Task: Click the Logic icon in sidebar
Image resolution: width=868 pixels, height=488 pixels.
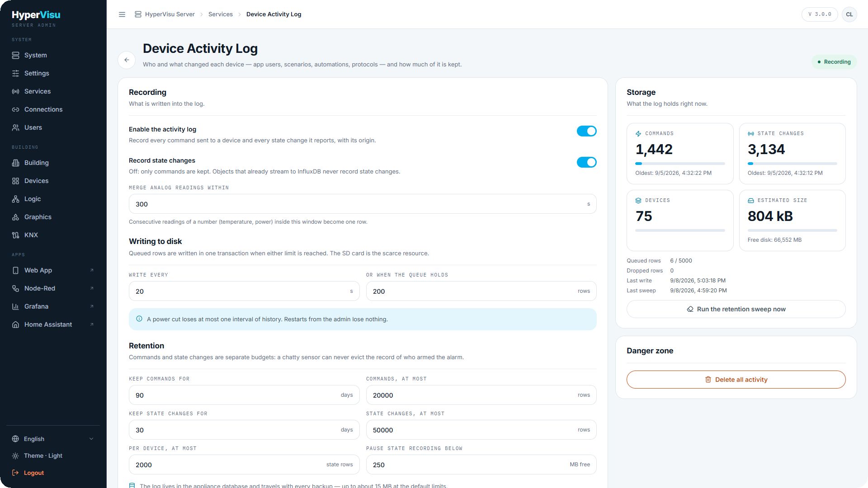Action: pyautogui.click(x=15, y=199)
